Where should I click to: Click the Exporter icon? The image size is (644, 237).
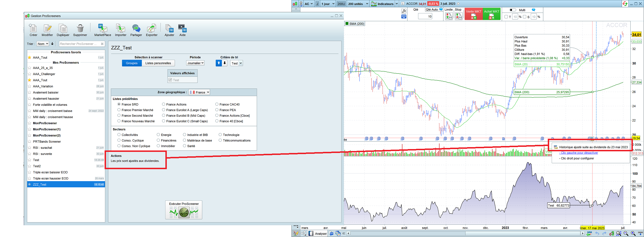151,28
